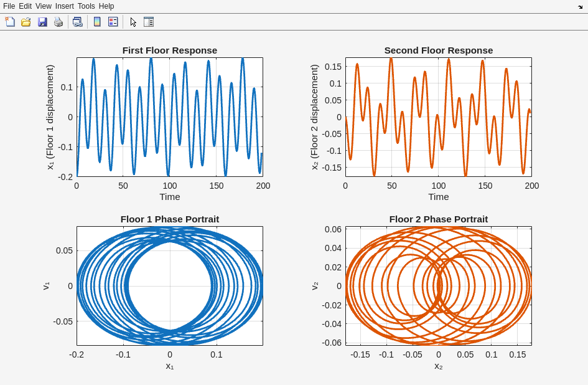The image size is (588, 385).
Task: Open the Property Inspector icon
Action: point(149,22)
